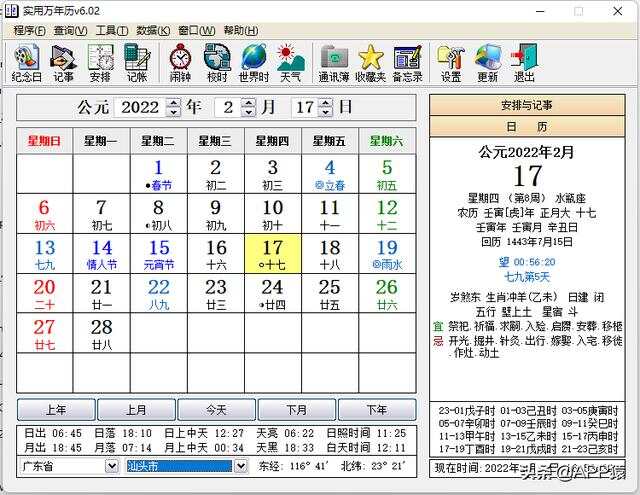Select February 10 初十 date cell
This screenshot has height=495, width=640.
click(x=273, y=214)
